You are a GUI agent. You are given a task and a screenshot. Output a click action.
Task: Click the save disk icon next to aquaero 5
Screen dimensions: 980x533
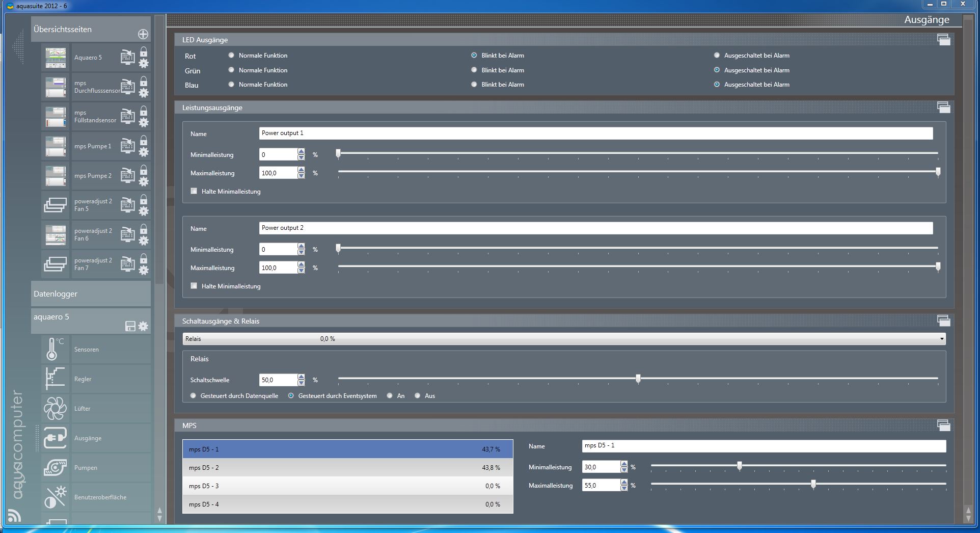(x=130, y=326)
